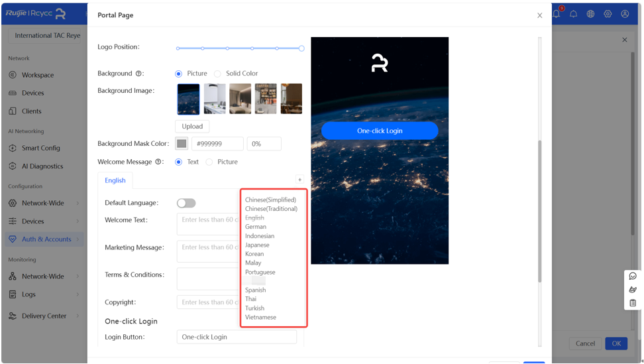Click the Workspace sidebar icon

pyautogui.click(x=13, y=75)
